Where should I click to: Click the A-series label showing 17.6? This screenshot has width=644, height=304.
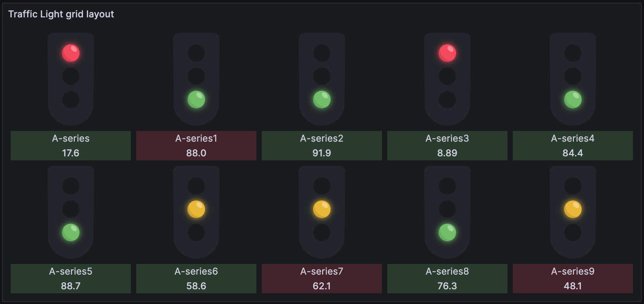click(x=71, y=146)
